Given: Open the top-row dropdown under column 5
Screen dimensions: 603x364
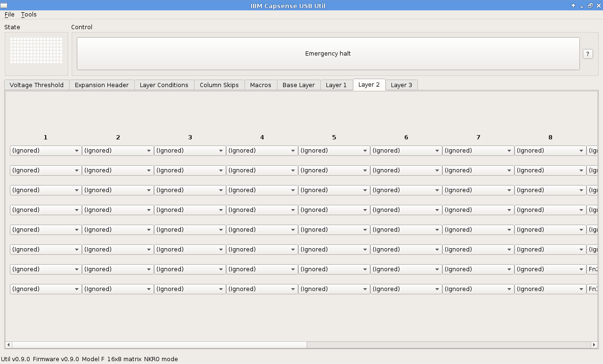Looking at the screenshot, I should 334,151.
